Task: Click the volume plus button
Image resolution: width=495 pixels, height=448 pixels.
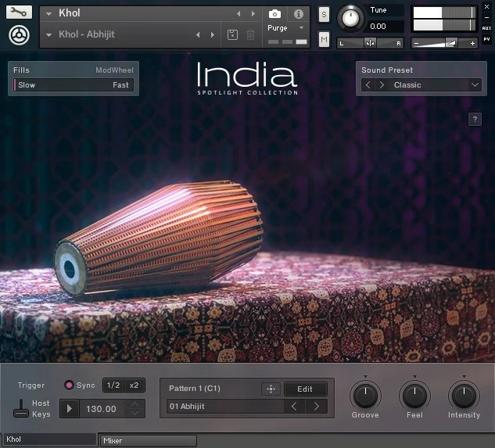Action: click(472, 43)
